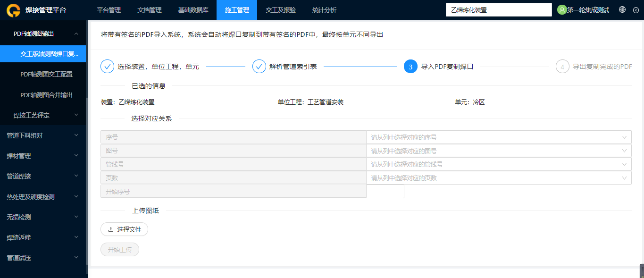
Task: Open the 基础数据库 menu
Action: click(193, 10)
